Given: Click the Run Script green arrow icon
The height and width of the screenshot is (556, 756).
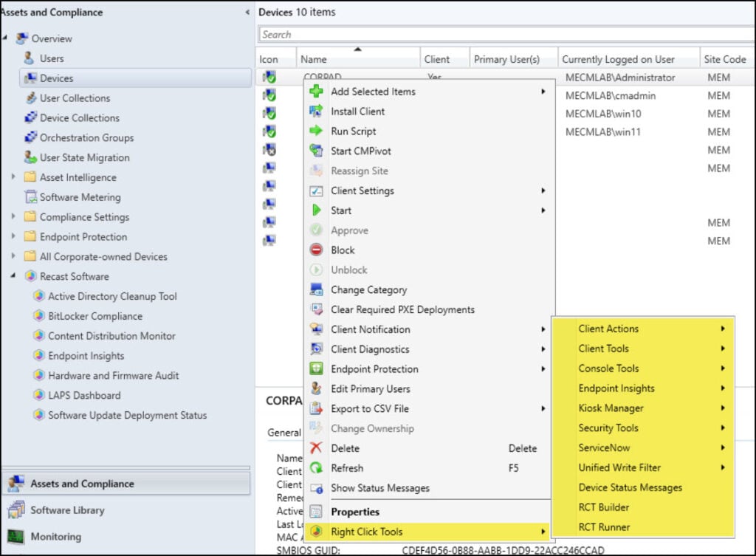Looking at the screenshot, I should pos(316,131).
